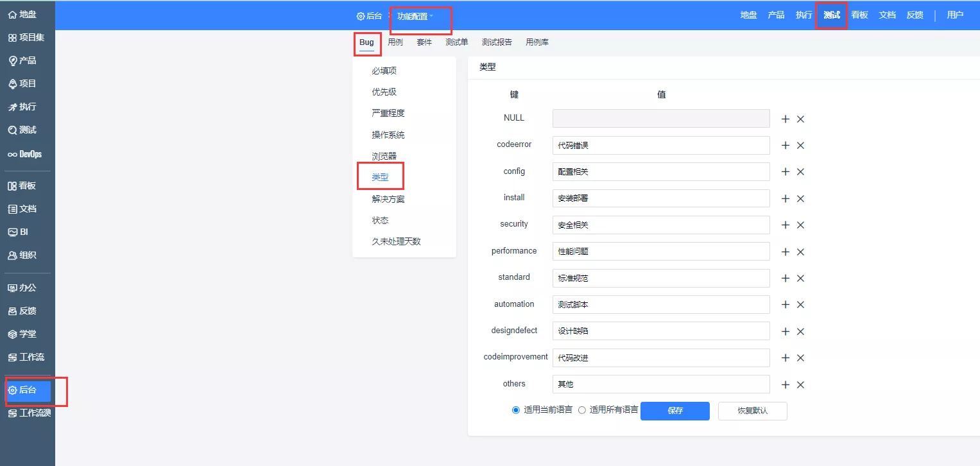The image size is (980, 466).
Task: Click the config value input field
Action: (661, 171)
